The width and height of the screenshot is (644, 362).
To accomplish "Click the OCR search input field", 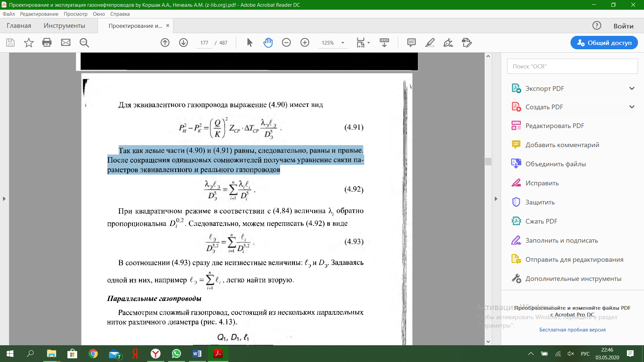I will pos(572,66).
